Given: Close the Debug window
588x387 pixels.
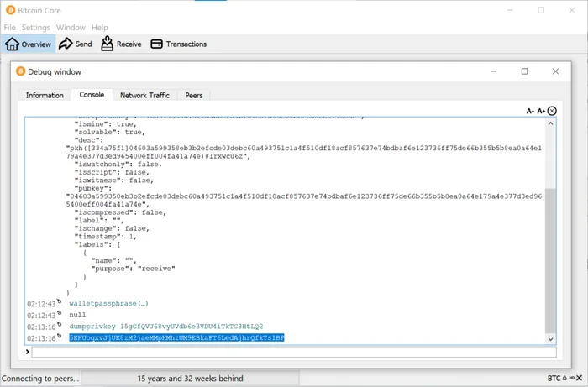Looking at the screenshot, I should point(555,71).
